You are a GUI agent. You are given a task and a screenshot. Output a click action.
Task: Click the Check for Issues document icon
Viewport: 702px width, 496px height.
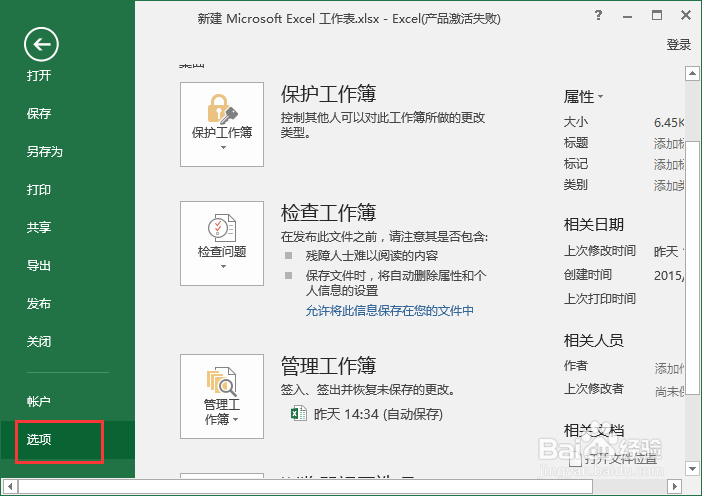222,228
